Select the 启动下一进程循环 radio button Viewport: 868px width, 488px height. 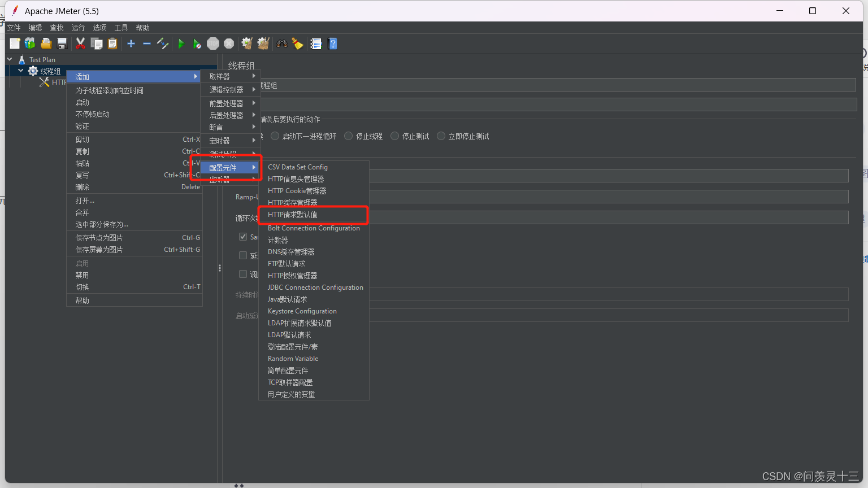coord(275,136)
